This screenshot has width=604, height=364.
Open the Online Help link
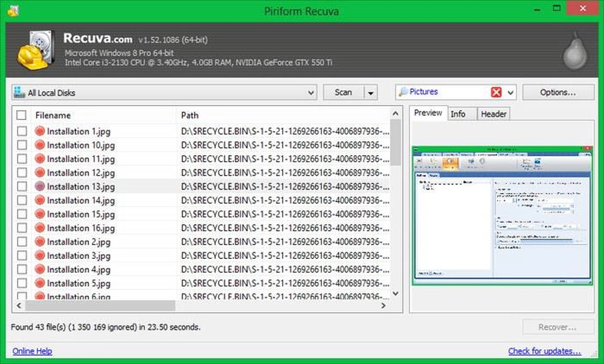(32, 351)
